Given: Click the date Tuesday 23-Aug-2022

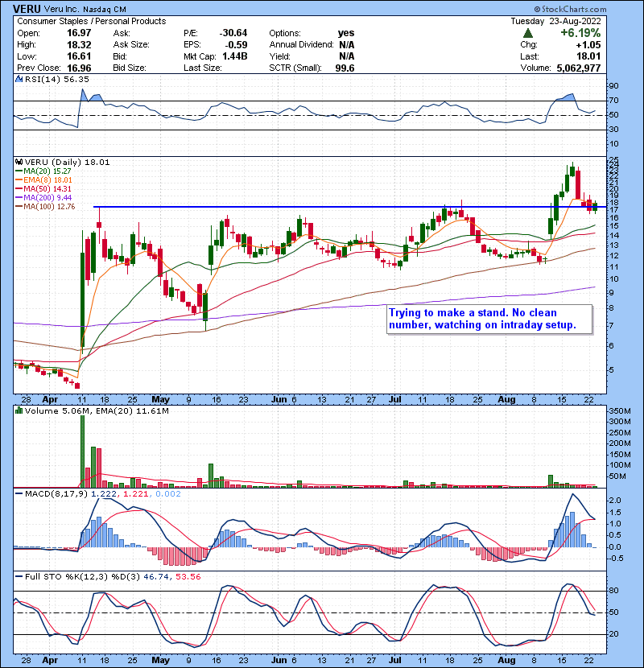Looking at the screenshot, I should 555,21.
